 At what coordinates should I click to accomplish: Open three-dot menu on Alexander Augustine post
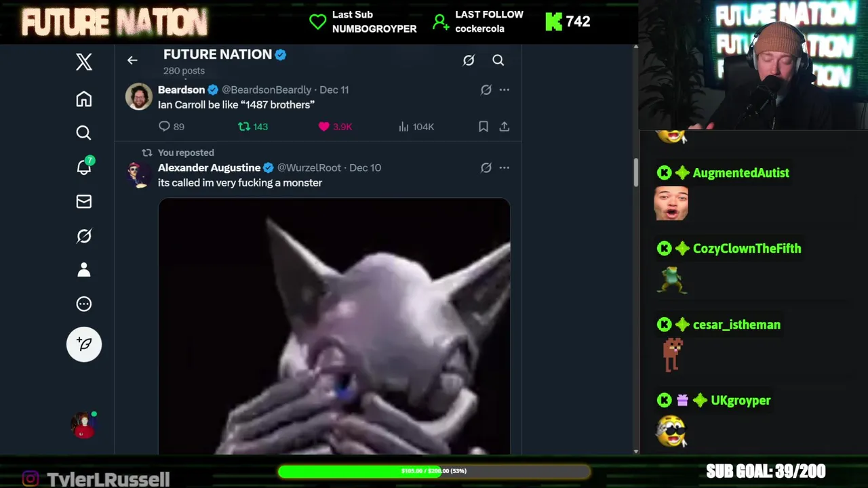click(x=505, y=167)
